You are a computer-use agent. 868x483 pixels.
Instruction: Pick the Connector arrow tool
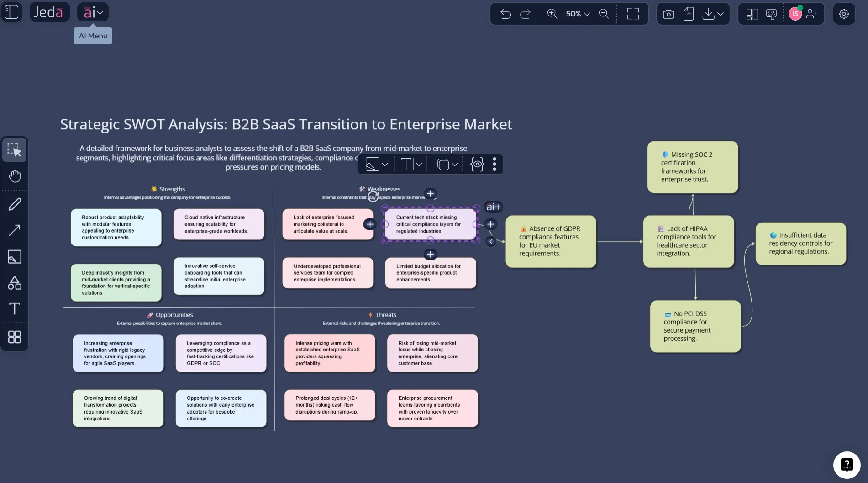[x=14, y=230]
